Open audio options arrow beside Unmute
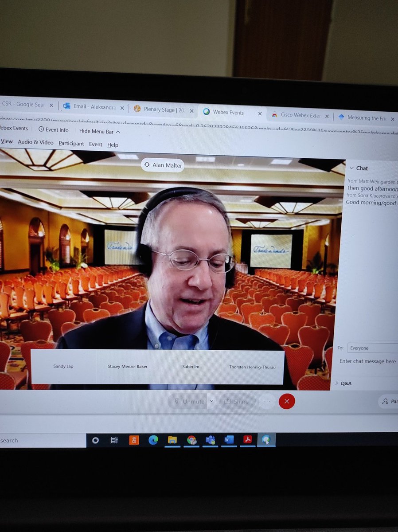This screenshot has height=532, width=398. [211, 401]
